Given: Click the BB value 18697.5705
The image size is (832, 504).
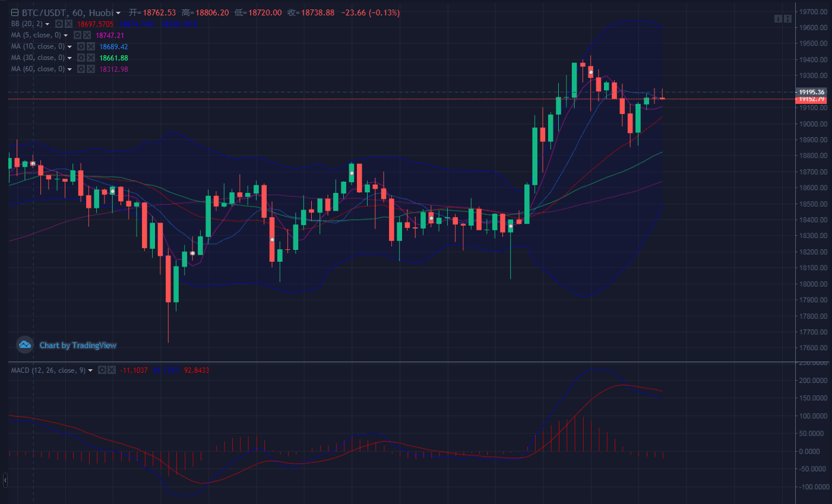Looking at the screenshot, I should coord(95,24).
